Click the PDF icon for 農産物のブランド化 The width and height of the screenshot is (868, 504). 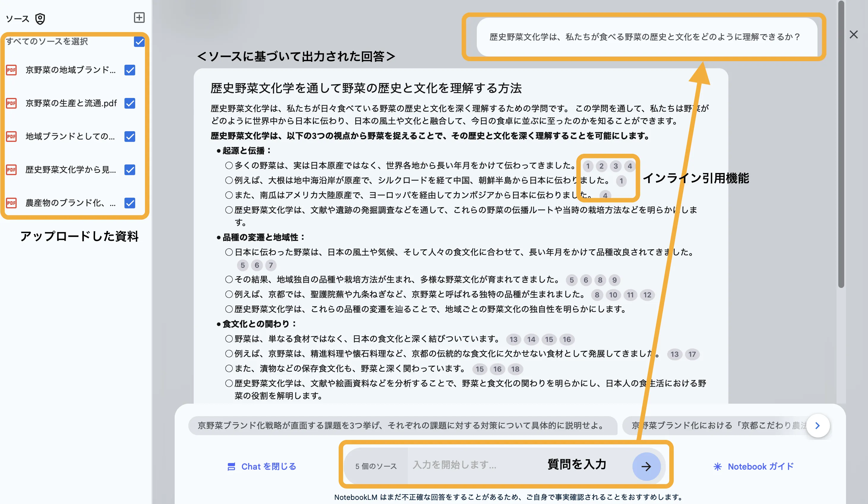click(11, 203)
